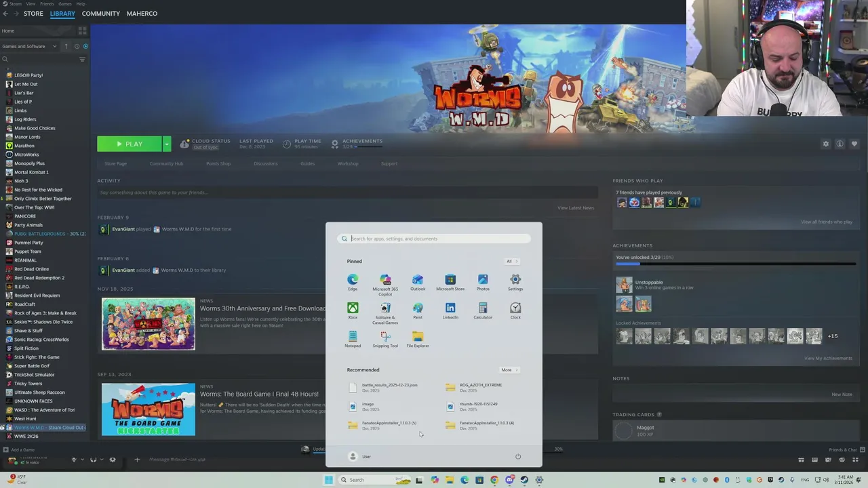Open Steam game settings gear icon
Screen dimensions: 868x488
[826, 144]
